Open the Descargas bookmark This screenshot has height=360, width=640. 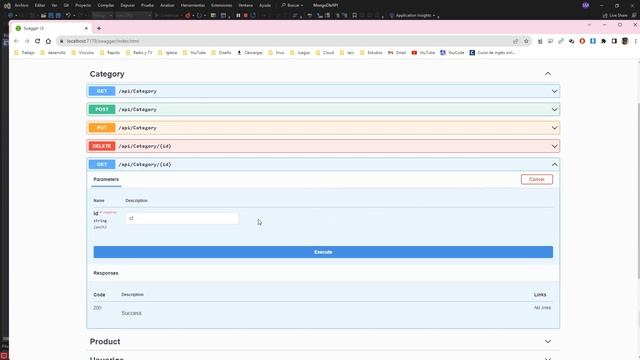click(250, 53)
